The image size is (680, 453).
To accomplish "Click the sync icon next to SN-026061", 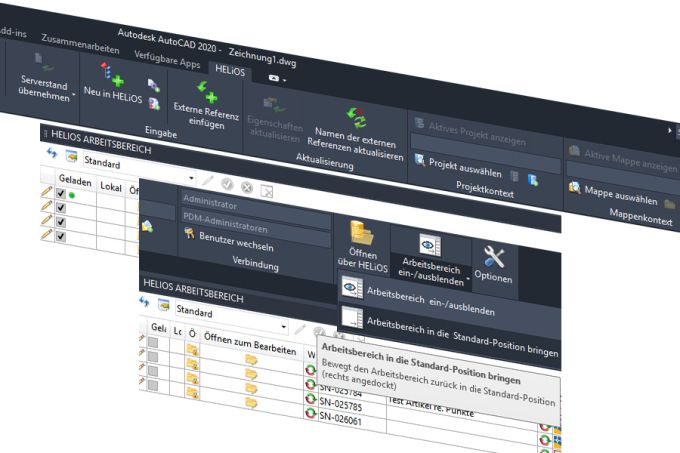I will [x=310, y=413].
